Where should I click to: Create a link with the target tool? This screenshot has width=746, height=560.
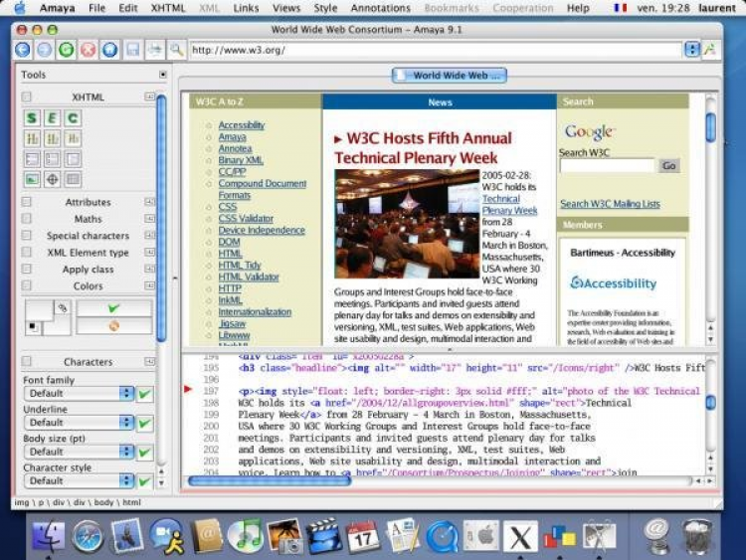pos(52,179)
